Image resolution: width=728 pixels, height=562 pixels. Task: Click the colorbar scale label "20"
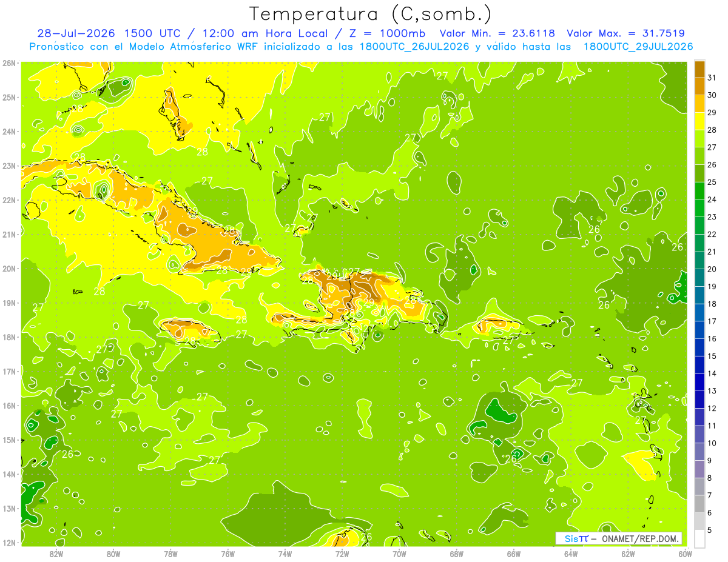tap(712, 269)
